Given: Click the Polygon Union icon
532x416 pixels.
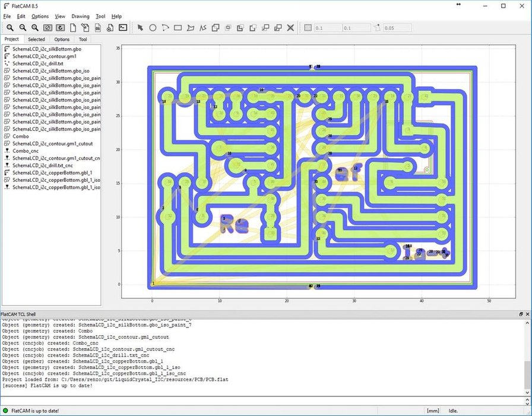Looking at the screenshot, I should (216, 28).
